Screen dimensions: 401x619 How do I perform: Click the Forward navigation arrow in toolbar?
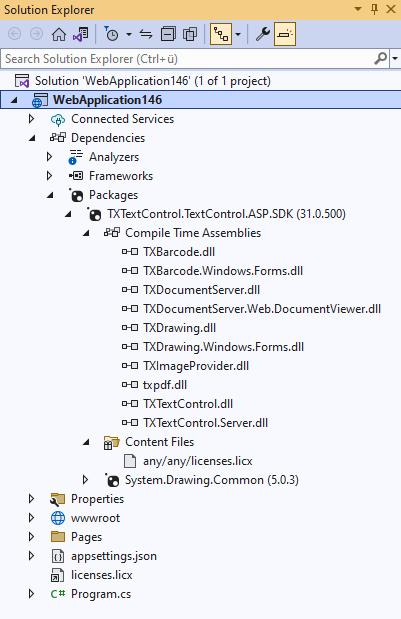coord(36,34)
